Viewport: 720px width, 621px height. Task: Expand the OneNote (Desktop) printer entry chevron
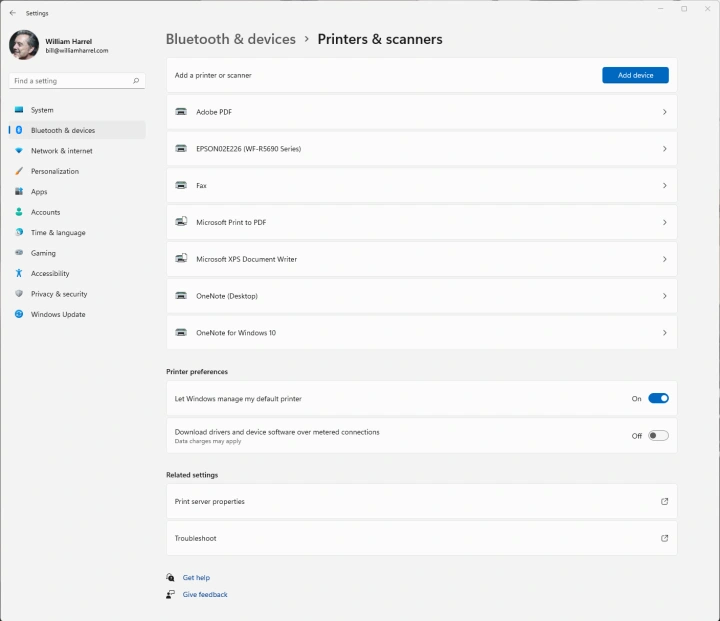click(664, 296)
